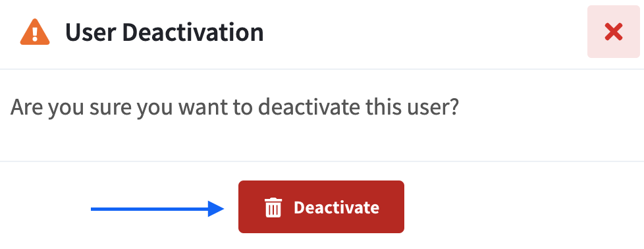Close the User Deactivation dialog
The image size is (644, 249).
coord(614,32)
